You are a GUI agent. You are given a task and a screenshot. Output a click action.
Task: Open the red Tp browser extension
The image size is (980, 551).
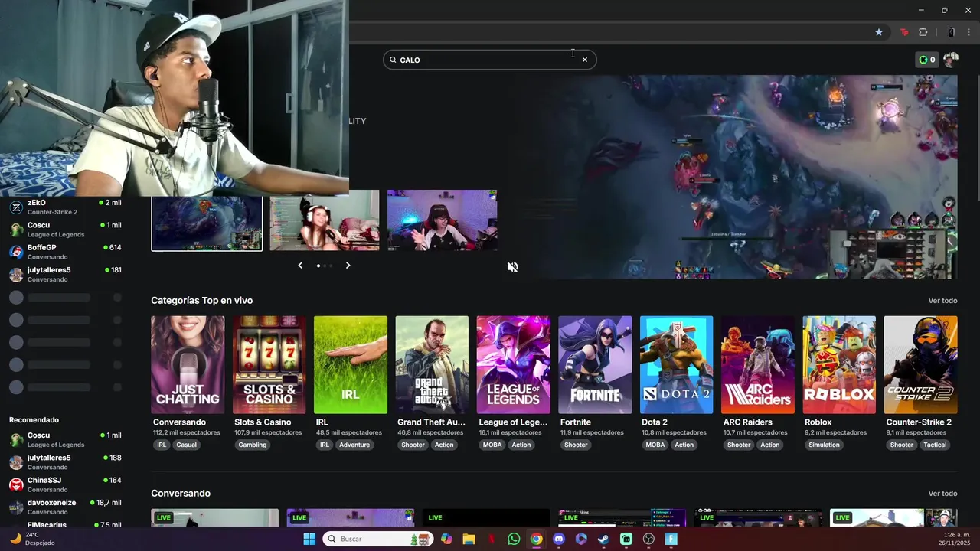(904, 32)
